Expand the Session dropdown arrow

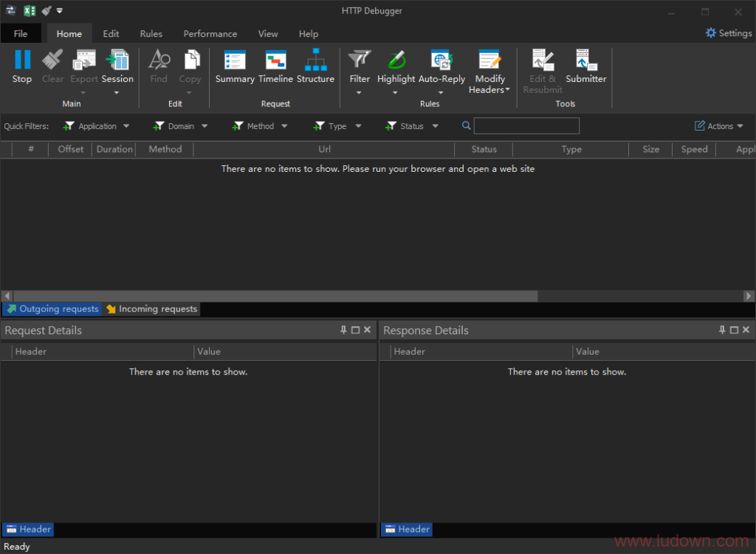tap(116, 92)
